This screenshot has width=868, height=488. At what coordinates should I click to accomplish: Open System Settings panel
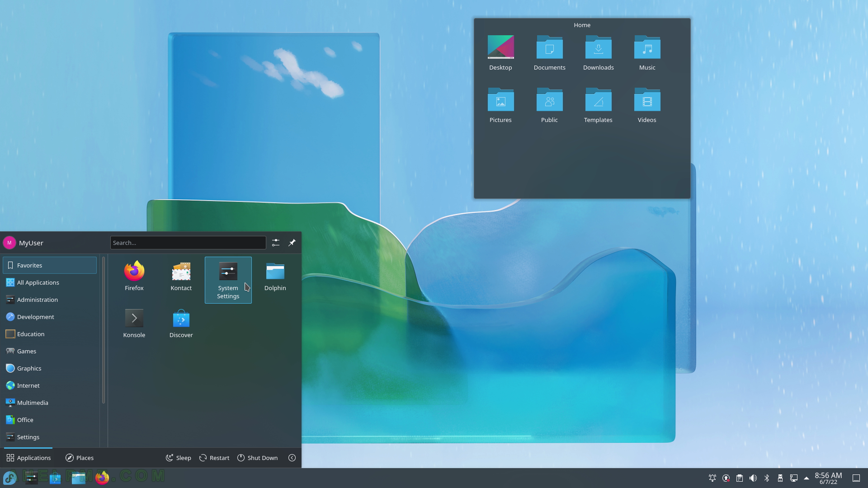point(228,279)
